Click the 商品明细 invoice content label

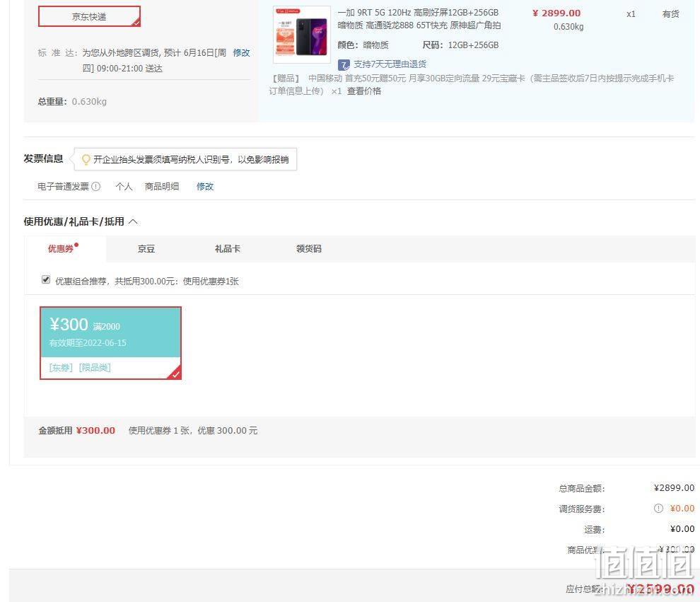pos(162,186)
